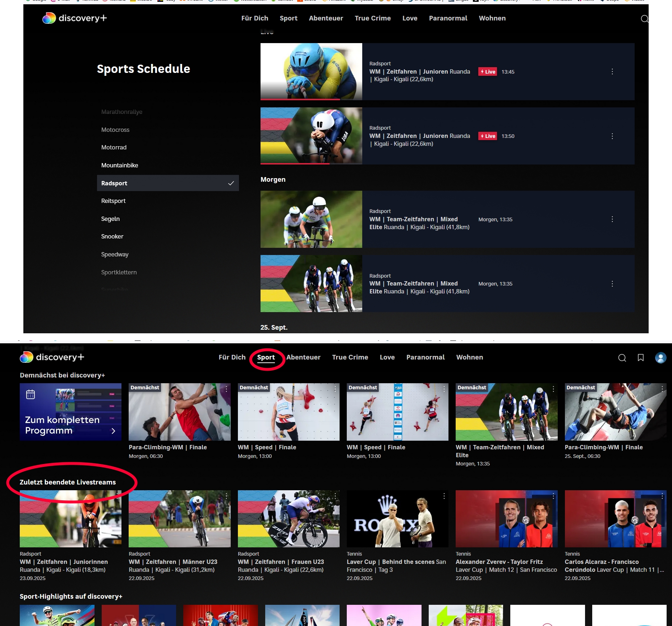Click the checkmark on the Radsport filter
This screenshot has height=626, width=672.
coord(231,183)
